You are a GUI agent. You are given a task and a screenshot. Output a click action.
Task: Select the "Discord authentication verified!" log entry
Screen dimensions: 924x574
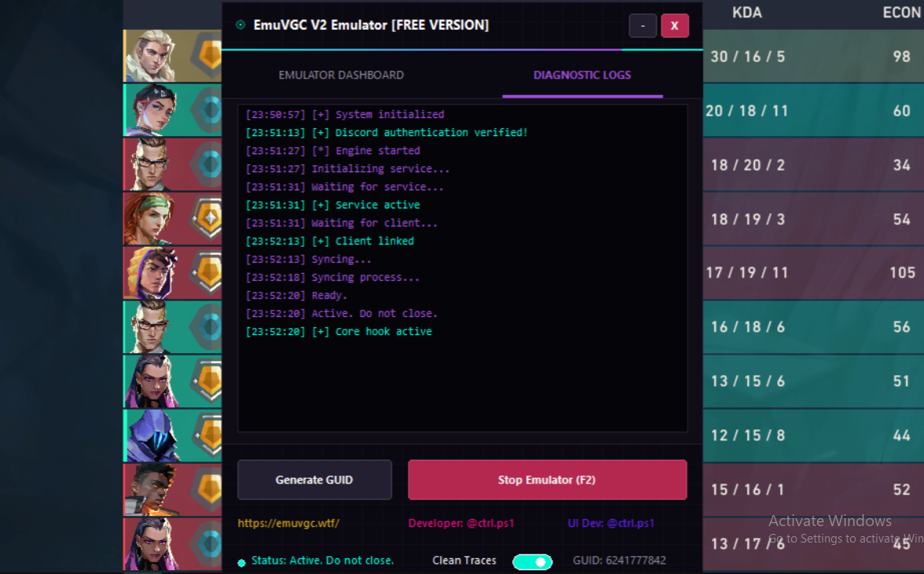point(387,133)
